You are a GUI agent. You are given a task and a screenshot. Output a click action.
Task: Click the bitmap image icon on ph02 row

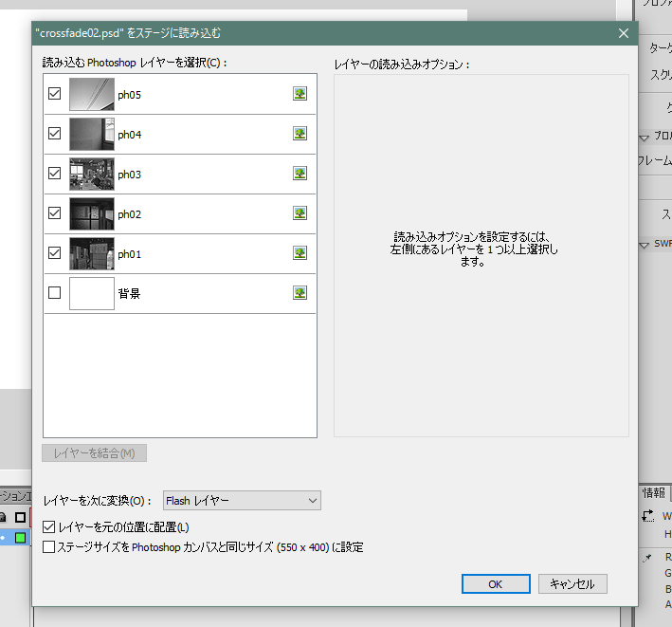pos(300,213)
